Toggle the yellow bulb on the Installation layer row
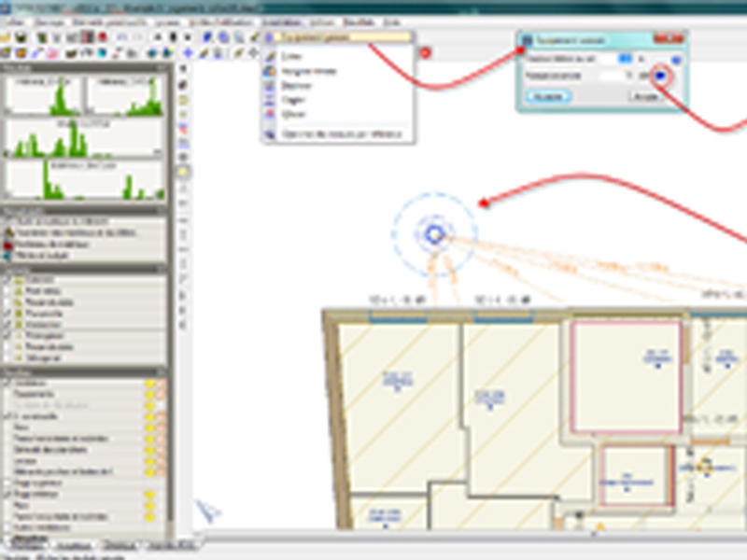747x560 pixels. point(148,384)
